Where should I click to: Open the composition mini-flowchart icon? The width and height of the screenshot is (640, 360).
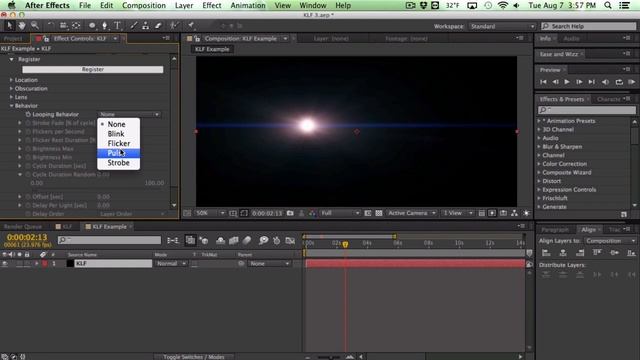click(173, 240)
